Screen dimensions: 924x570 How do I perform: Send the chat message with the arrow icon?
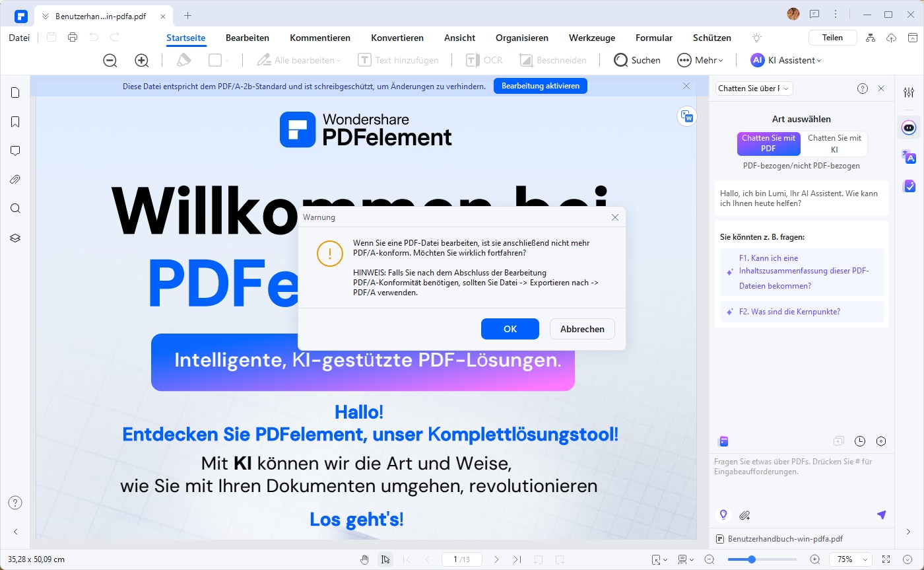point(881,515)
